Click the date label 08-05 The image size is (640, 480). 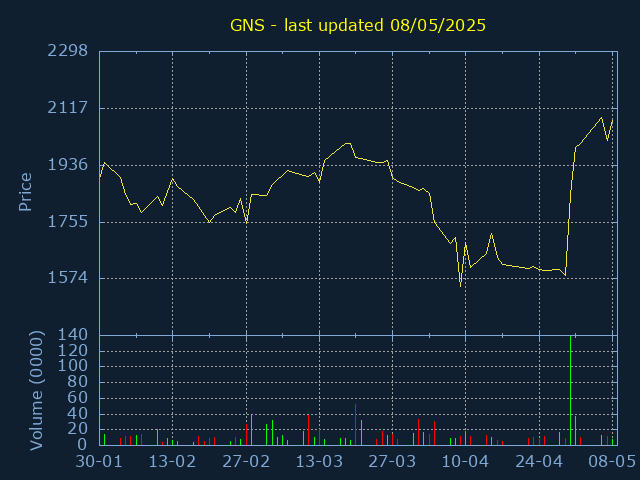click(x=612, y=462)
